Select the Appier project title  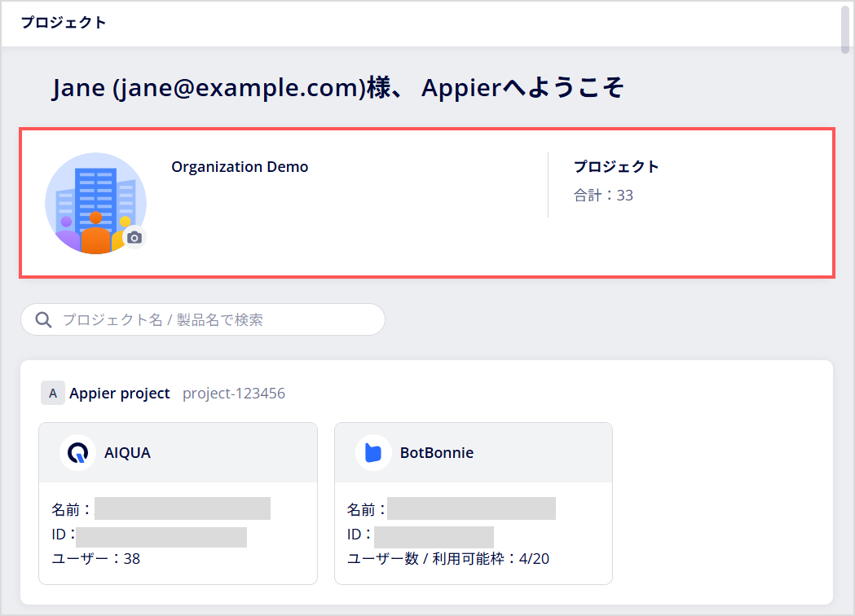pyautogui.click(x=120, y=394)
